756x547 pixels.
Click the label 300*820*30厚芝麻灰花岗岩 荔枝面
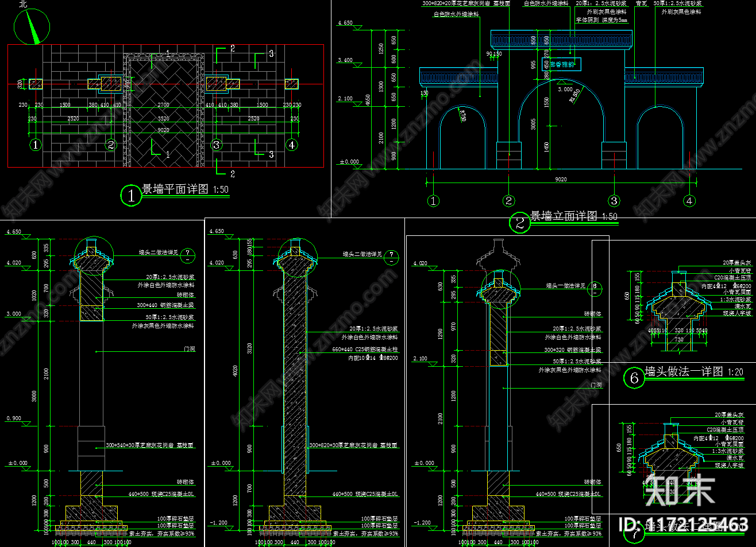pyautogui.click(x=353, y=445)
